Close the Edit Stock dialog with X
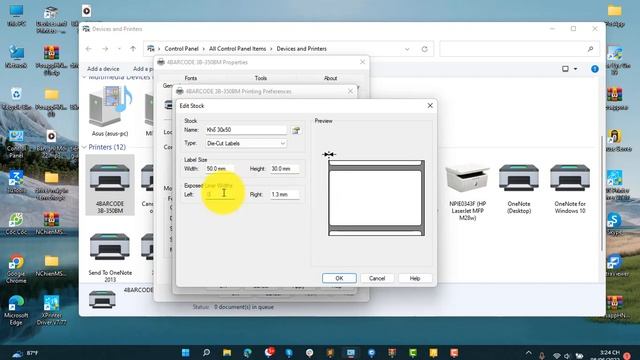The image size is (640, 360). (x=430, y=105)
